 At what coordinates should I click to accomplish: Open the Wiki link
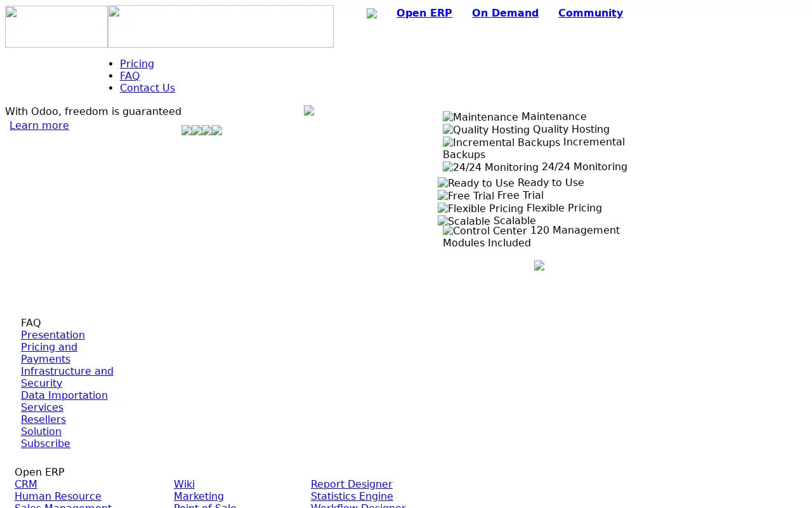(x=184, y=484)
